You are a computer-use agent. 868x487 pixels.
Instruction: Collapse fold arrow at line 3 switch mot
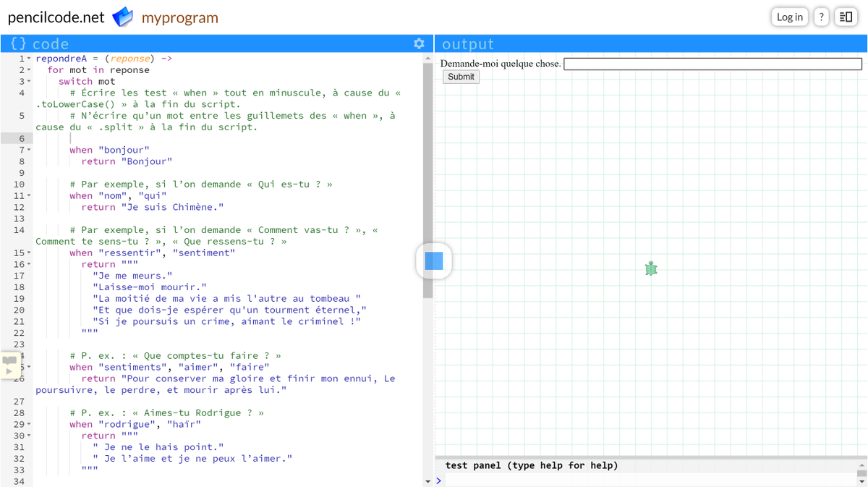[29, 82]
